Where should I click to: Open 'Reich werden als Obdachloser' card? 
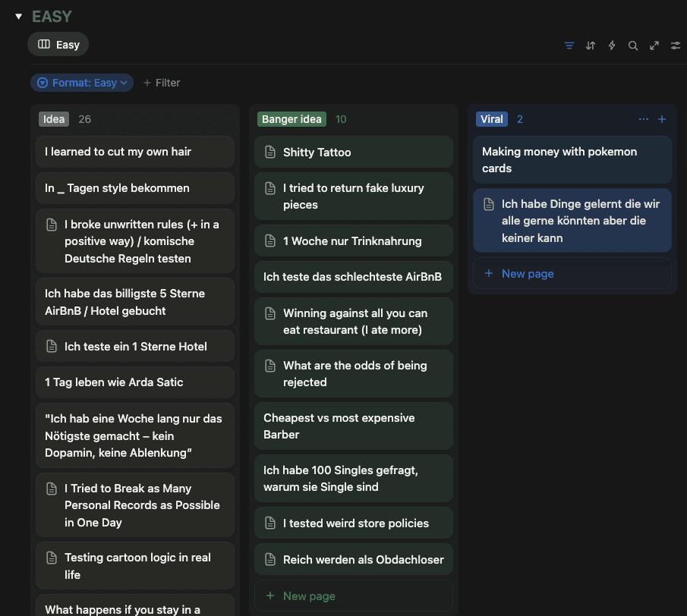click(x=354, y=560)
